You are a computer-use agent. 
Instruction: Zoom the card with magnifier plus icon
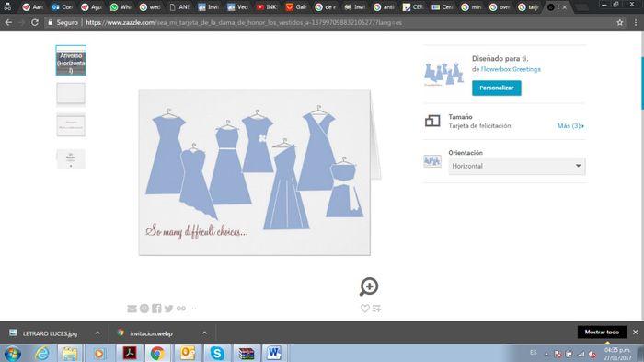pos(369,286)
